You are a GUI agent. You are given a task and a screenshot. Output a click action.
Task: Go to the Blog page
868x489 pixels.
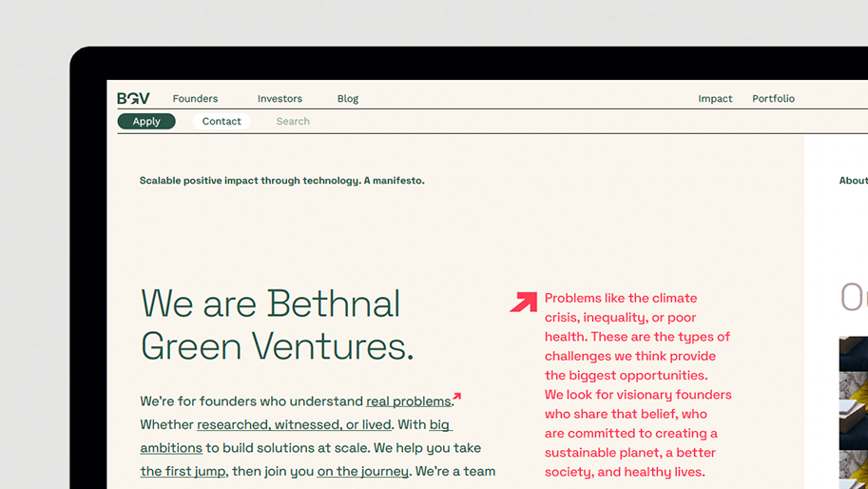pos(348,99)
